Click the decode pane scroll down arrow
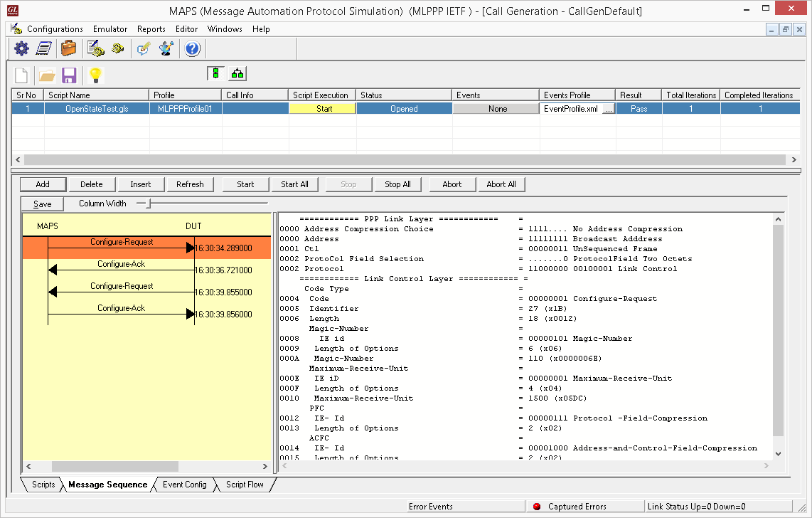This screenshot has height=518, width=812. point(778,454)
